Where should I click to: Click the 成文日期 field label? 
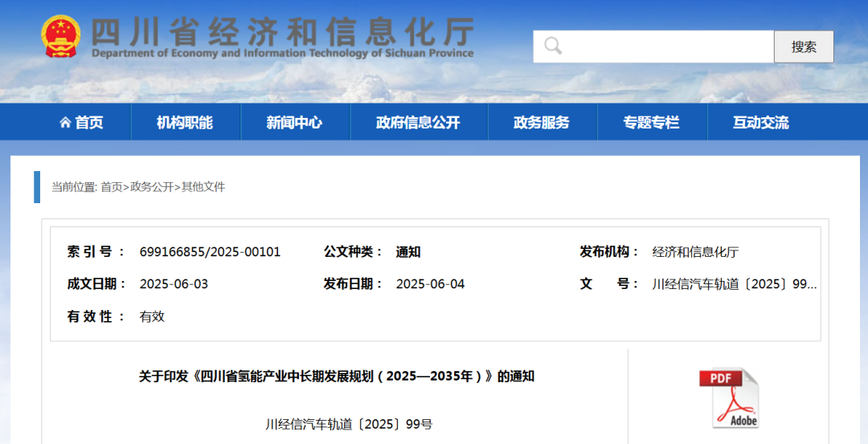96,284
